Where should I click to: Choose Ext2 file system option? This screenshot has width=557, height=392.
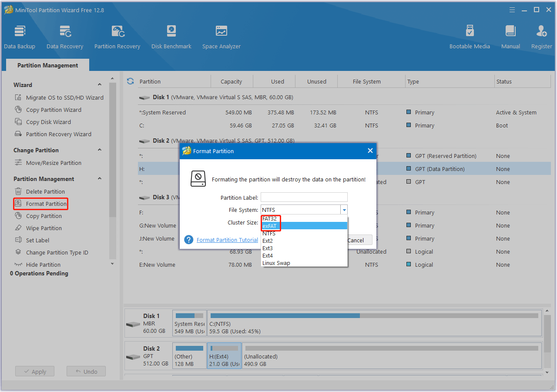[304, 241]
